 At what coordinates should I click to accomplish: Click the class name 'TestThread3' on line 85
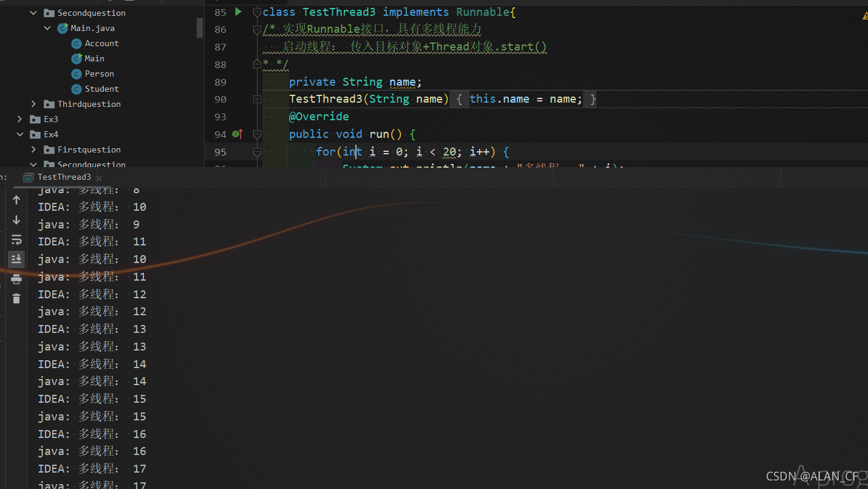[339, 12]
